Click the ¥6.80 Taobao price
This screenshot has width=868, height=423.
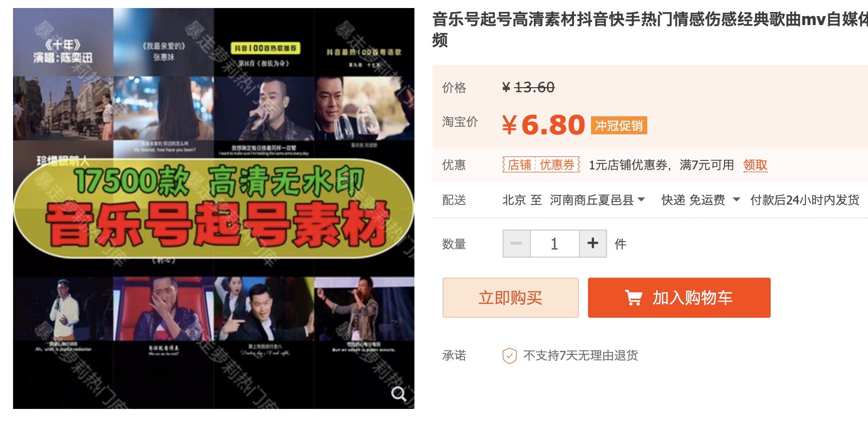pos(543,125)
